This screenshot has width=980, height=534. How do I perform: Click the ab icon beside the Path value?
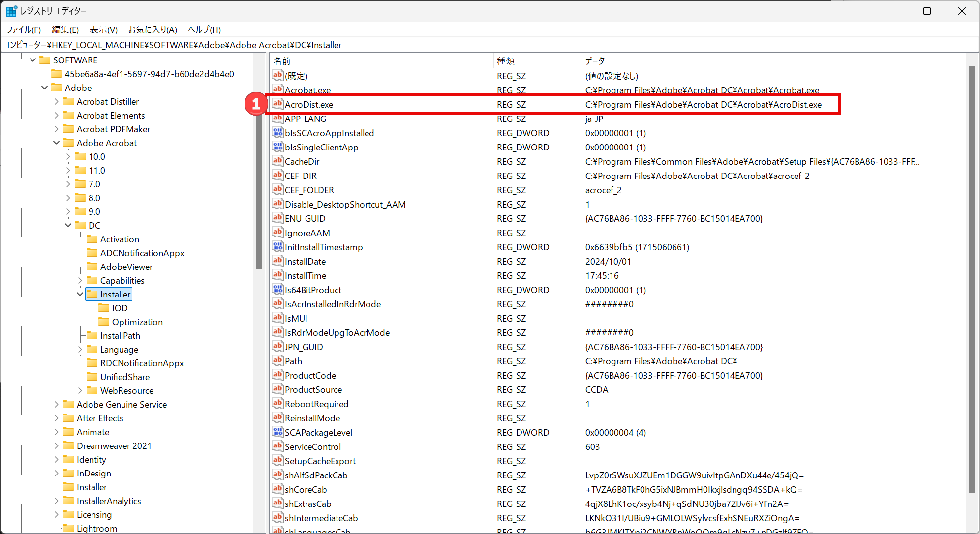click(x=278, y=361)
